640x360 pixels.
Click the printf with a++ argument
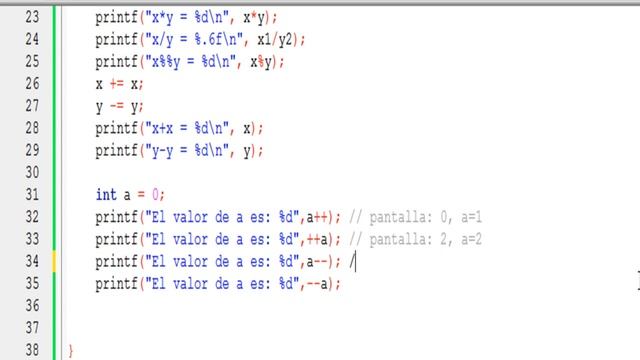tap(218, 217)
